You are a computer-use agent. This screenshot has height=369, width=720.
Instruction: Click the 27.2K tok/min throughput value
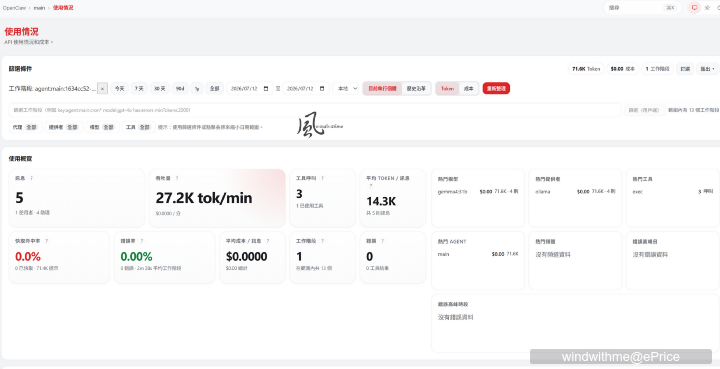(x=204, y=198)
